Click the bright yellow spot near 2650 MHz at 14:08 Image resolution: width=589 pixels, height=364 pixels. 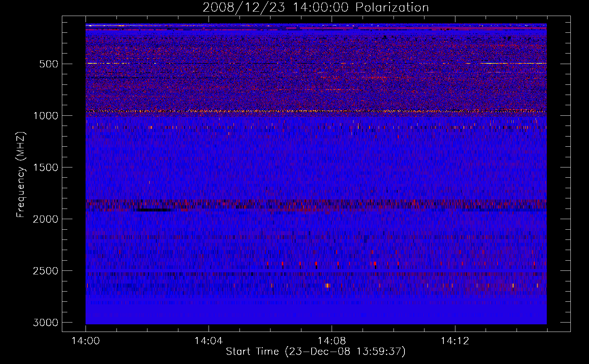[328, 285]
